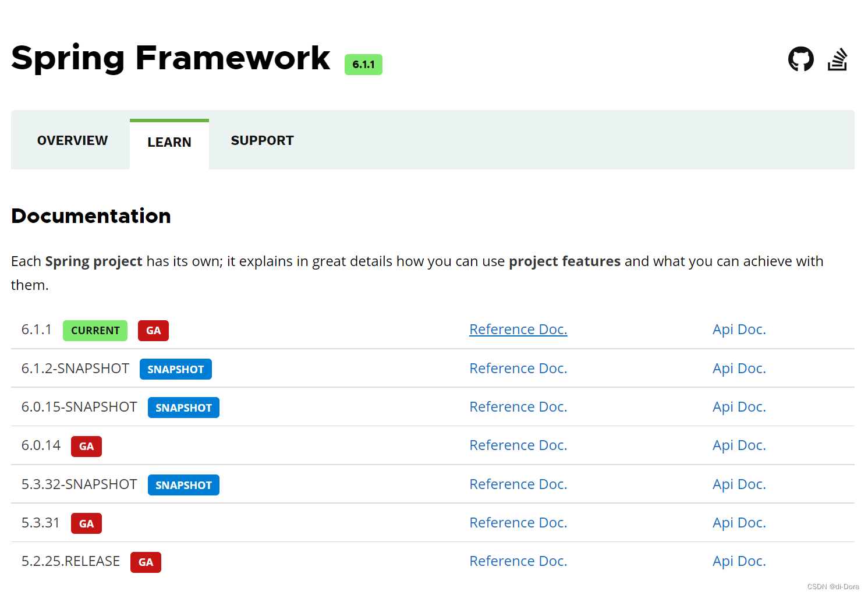Image resolution: width=868 pixels, height=595 pixels.
Task: Click the 6.1.1 version text in the table
Action: coord(36,330)
